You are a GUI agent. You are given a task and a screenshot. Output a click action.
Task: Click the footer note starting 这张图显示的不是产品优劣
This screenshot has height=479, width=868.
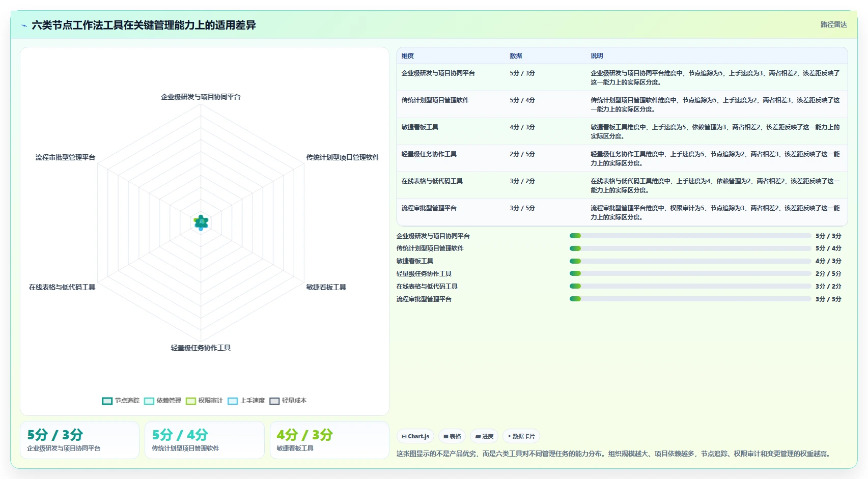[614, 454]
